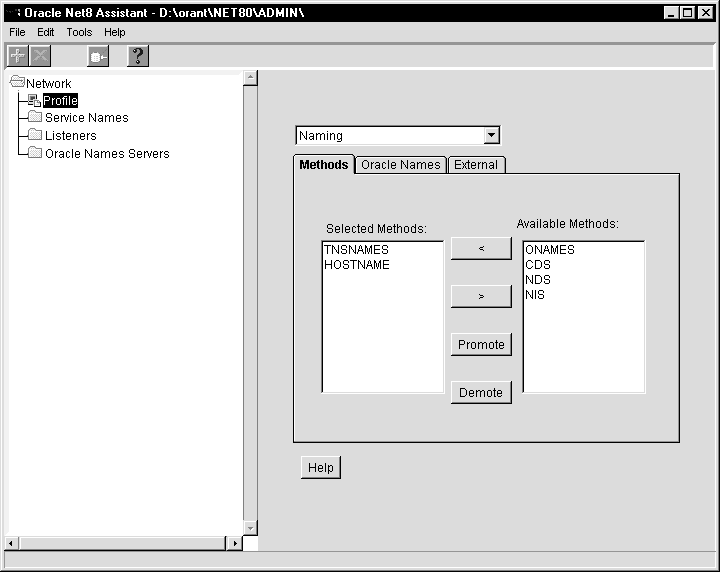Image resolution: width=720 pixels, height=572 pixels.
Task: Select NDS in Available Methods
Action: [538, 280]
